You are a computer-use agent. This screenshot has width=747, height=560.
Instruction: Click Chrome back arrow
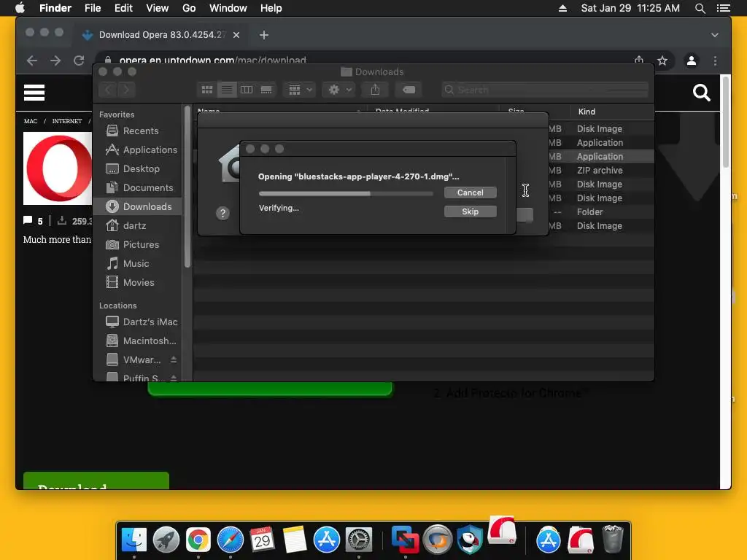coord(32,61)
